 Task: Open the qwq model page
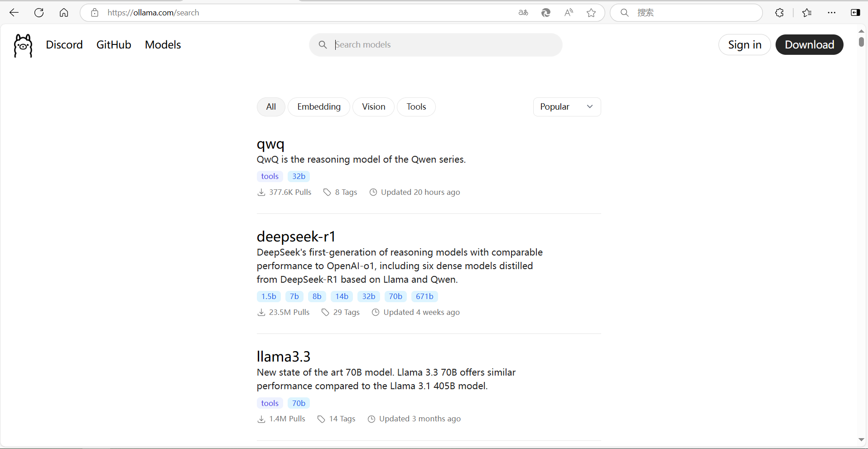point(270,144)
